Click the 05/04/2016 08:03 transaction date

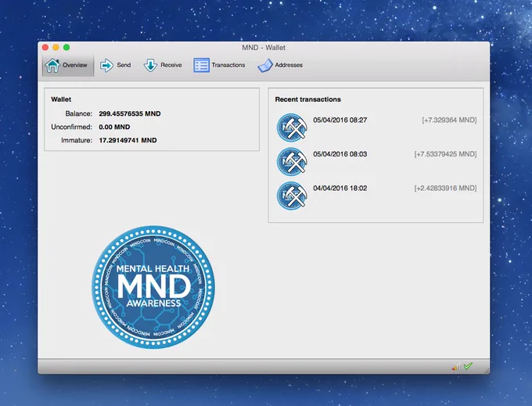(340, 154)
